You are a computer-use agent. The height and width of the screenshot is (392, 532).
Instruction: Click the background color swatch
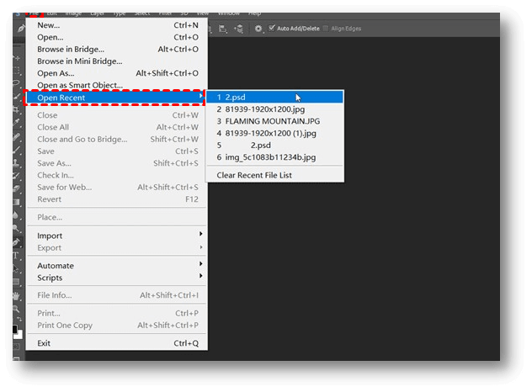pos(19,336)
